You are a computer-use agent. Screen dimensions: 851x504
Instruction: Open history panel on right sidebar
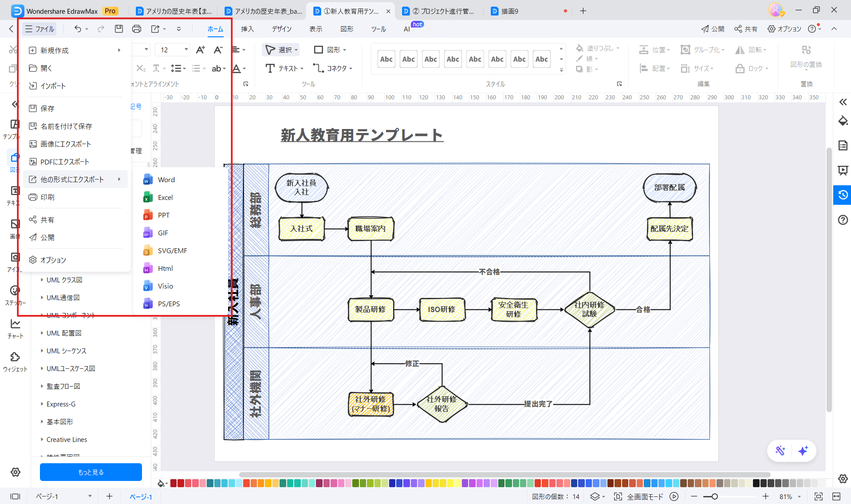click(843, 195)
